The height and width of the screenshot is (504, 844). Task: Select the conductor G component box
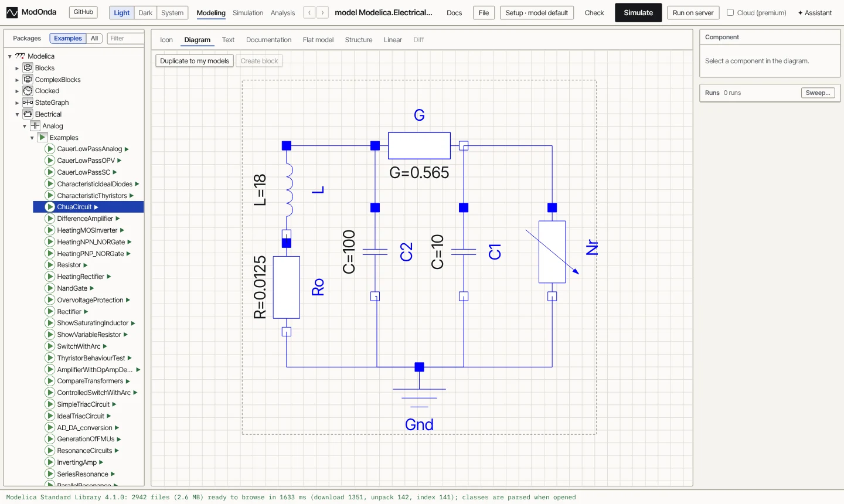pos(419,145)
